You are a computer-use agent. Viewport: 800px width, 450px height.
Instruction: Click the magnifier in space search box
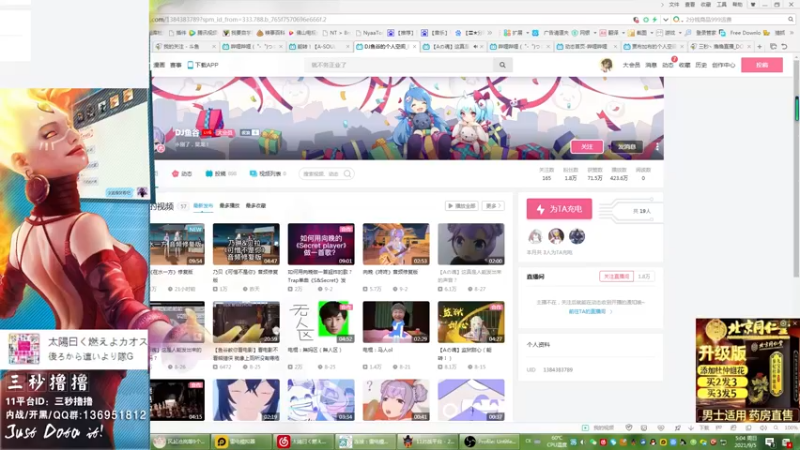click(x=347, y=174)
